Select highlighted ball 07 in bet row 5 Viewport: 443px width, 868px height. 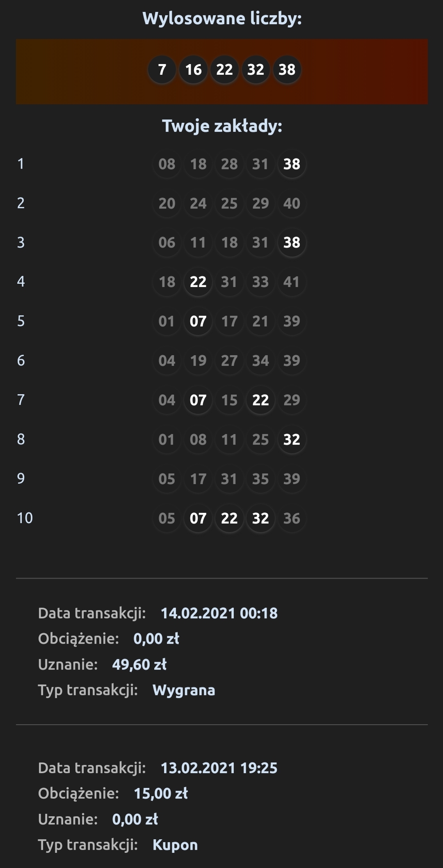click(x=198, y=321)
